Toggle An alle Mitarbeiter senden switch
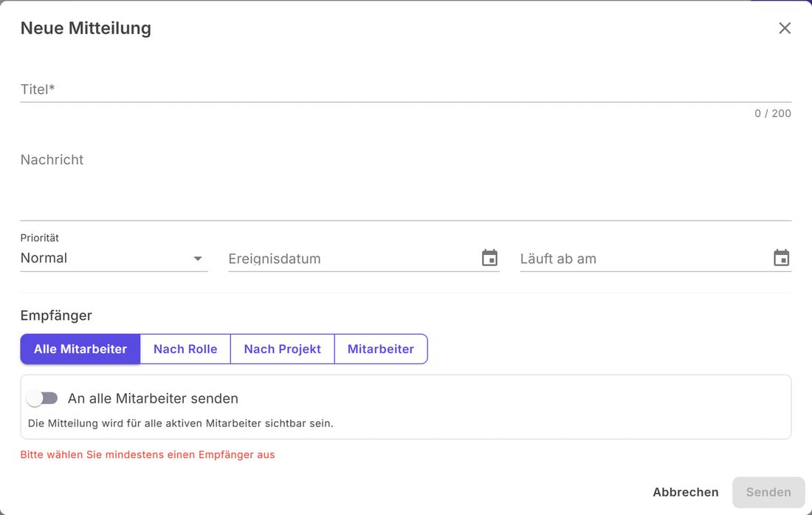The width and height of the screenshot is (812, 515). click(x=42, y=398)
